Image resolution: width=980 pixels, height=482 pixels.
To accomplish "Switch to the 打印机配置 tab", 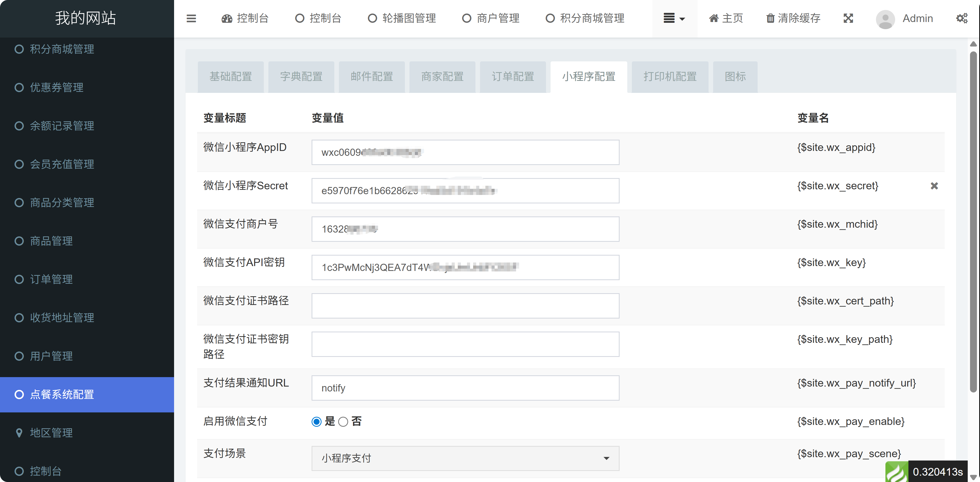I will pyautogui.click(x=670, y=76).
